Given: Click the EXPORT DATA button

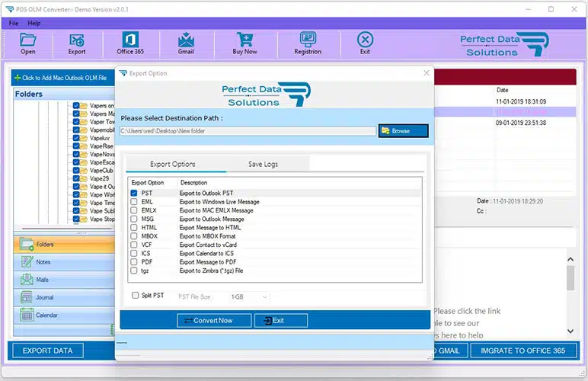Looking at the screenshot, I should click(48, 351).
